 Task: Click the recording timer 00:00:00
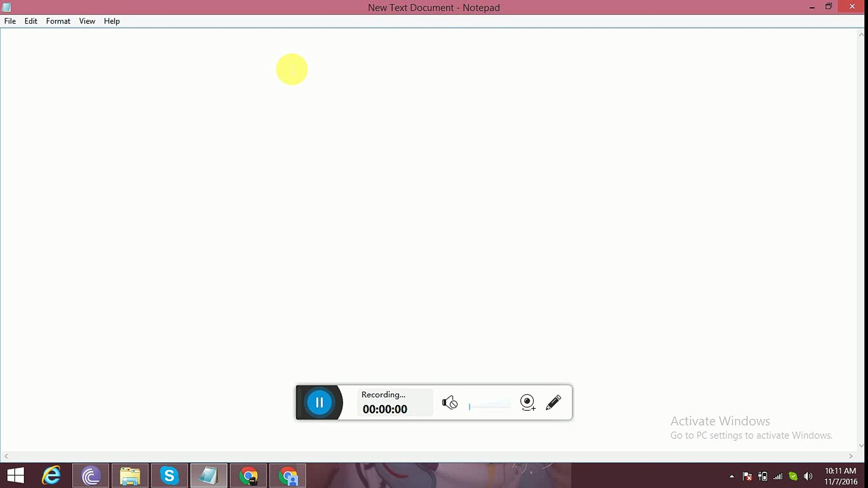(x=385, y=409)
